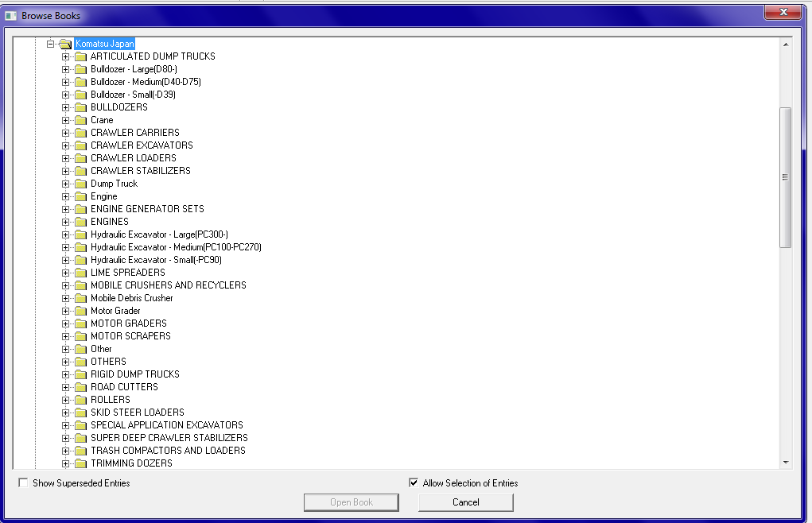Expand the MOTOR SCRAPERS node

[x=65, y=336]
